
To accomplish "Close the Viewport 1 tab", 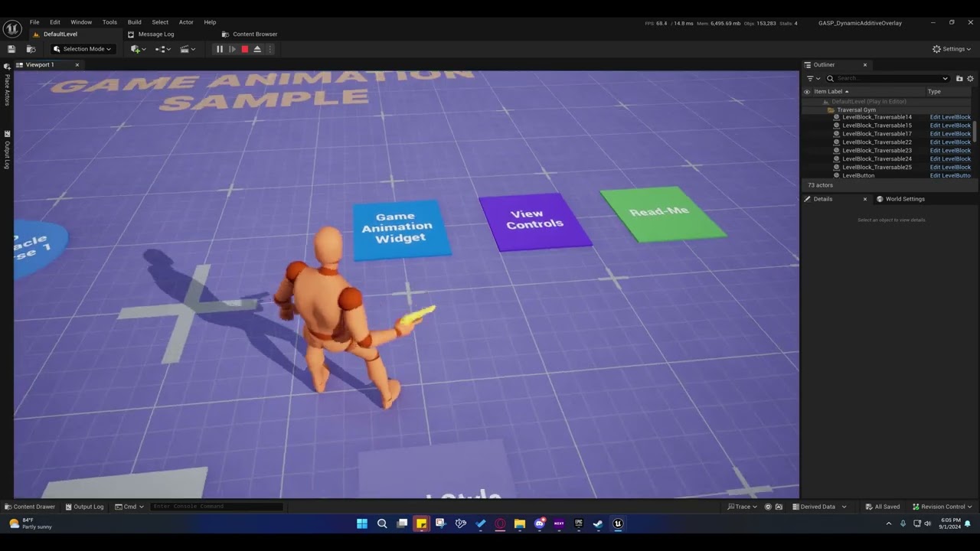I will (x=77, y=65).
